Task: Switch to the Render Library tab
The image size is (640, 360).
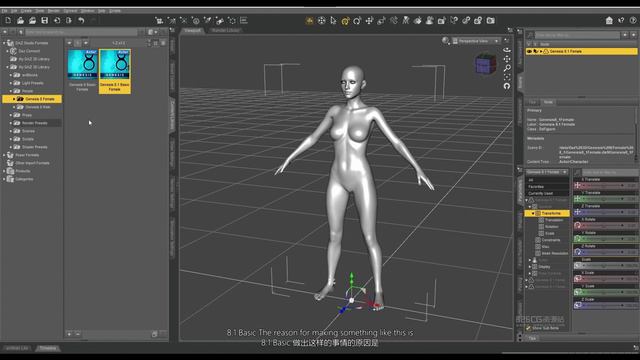Action: 225,31
